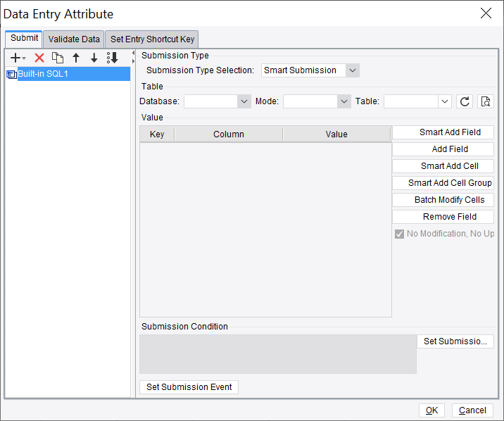Viewport: 504px width, 421px height.
Task: Move submission down with the down arrow
Action: coord(94,58)
